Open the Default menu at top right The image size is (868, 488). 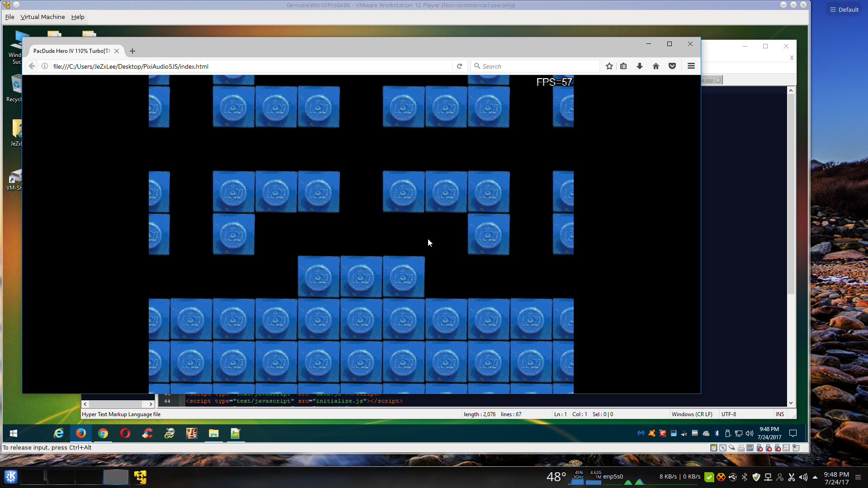(844, 9)
